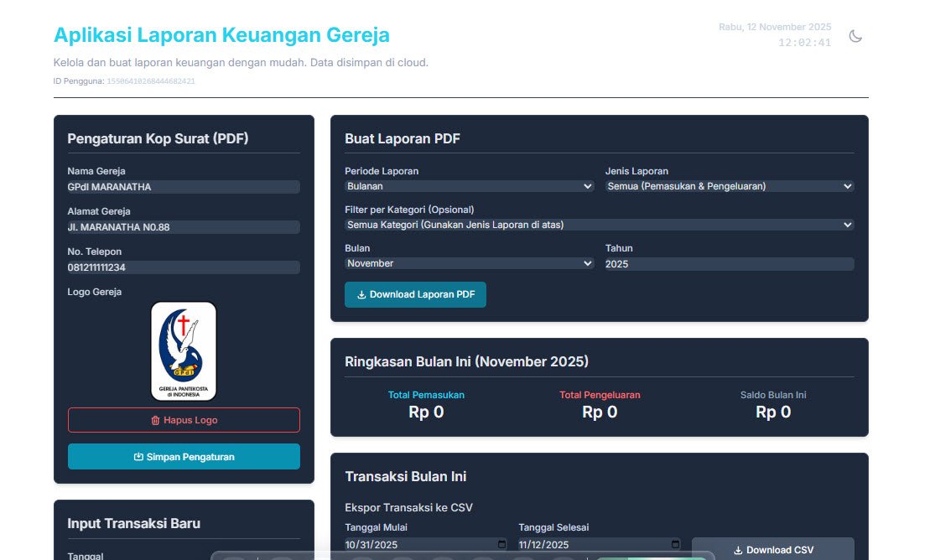Image resolution: width=935 pixels, height=560 pixels.
Task: Click the clock showing 12:02:41
Action: pyautogui.click(x=804, y=43)
